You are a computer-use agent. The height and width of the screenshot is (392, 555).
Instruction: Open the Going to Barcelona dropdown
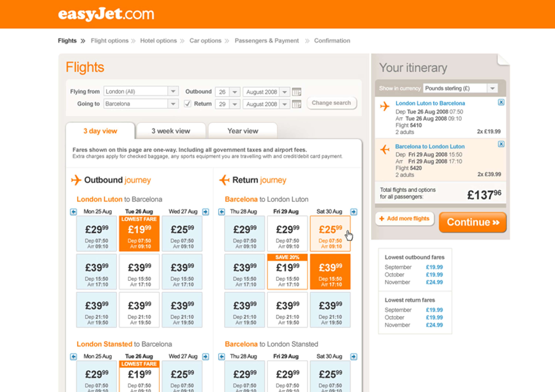click(141, 104)
